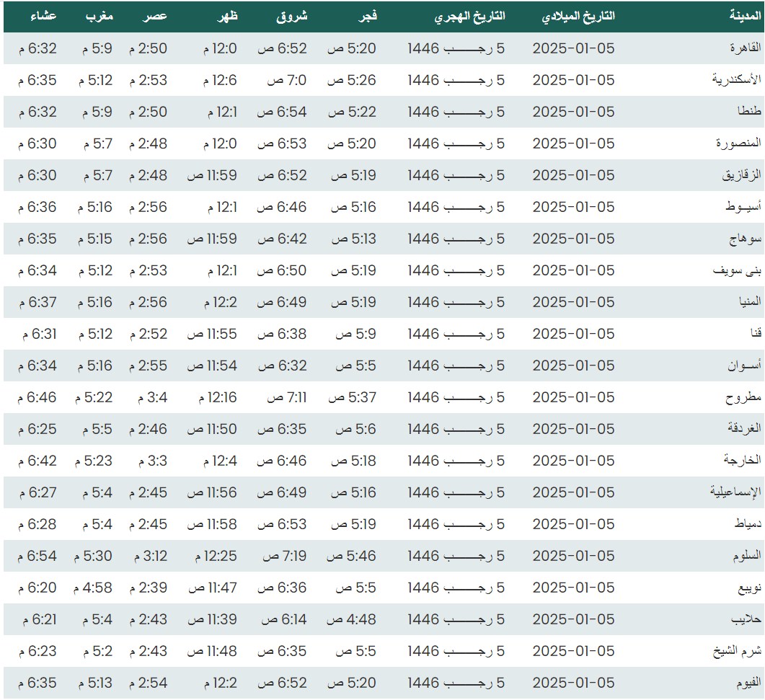Click the 7:19 sunrise time for السلوم
The image size is (765, 700).
(x=283, y=556)
